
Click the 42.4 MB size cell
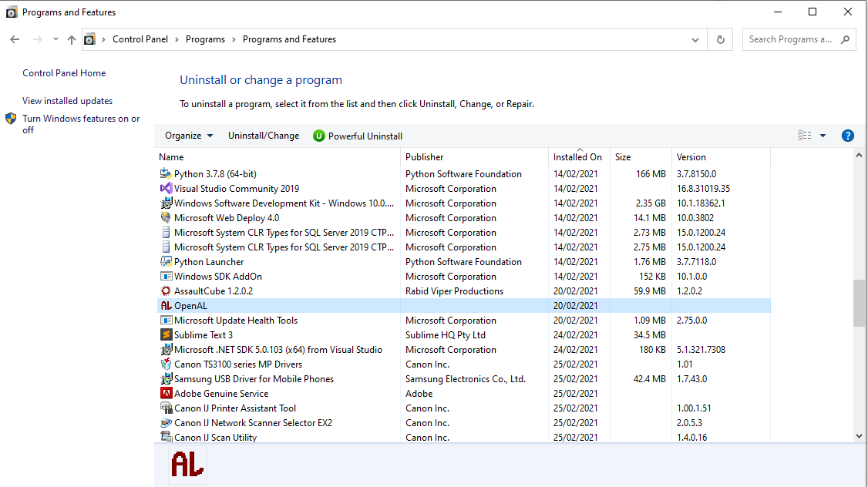coord(650,379)
